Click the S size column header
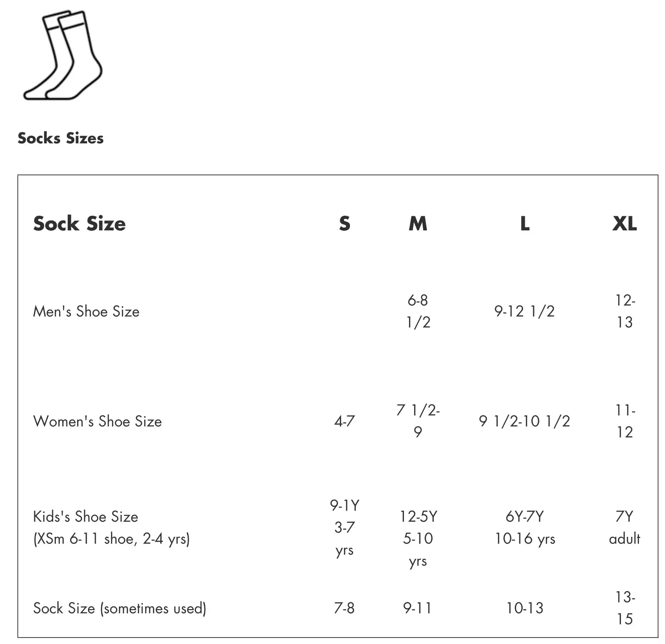Viewport: 665px width, 644px height. (344, 224)
